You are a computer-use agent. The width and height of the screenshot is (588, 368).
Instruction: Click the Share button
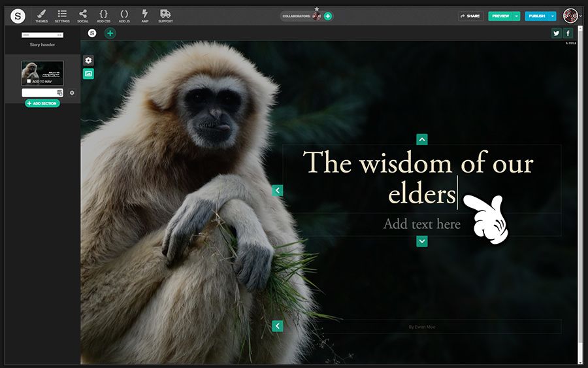[470, 16]
